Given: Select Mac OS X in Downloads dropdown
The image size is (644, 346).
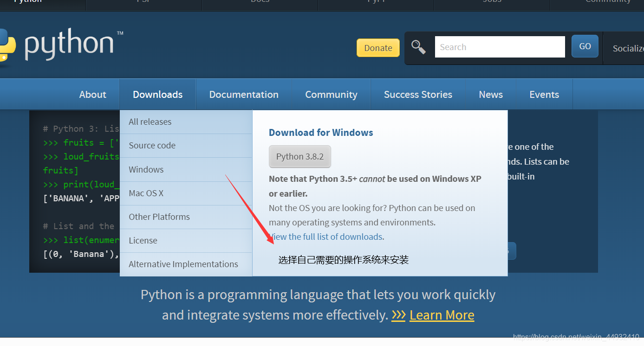Looking at the screenshot, I should coord(186,193).
